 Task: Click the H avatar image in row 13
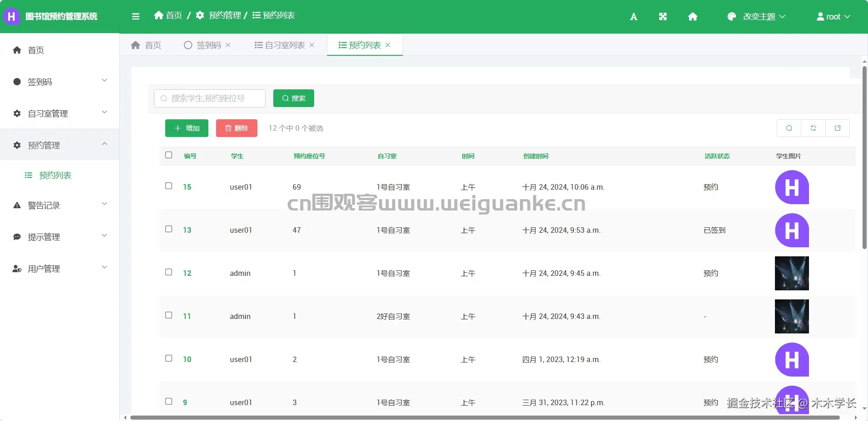tap(792, 230)
